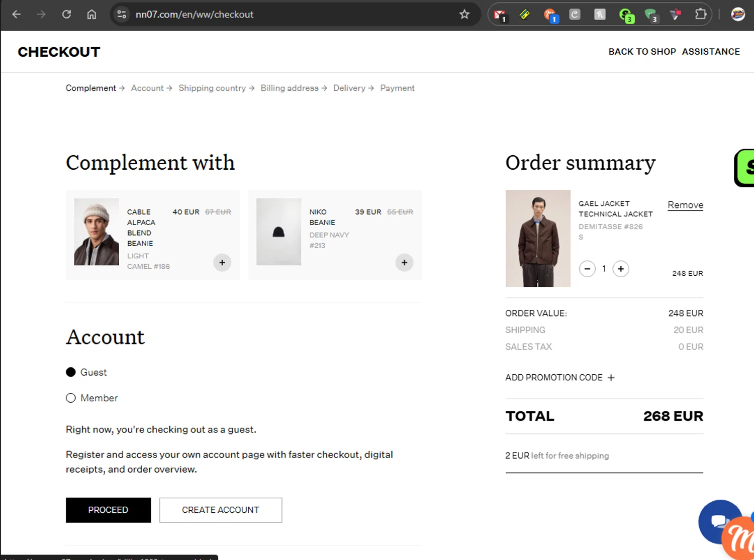Click the yellow tag extension icon
This screenshot has width=754, height=560.
[525, 15]
